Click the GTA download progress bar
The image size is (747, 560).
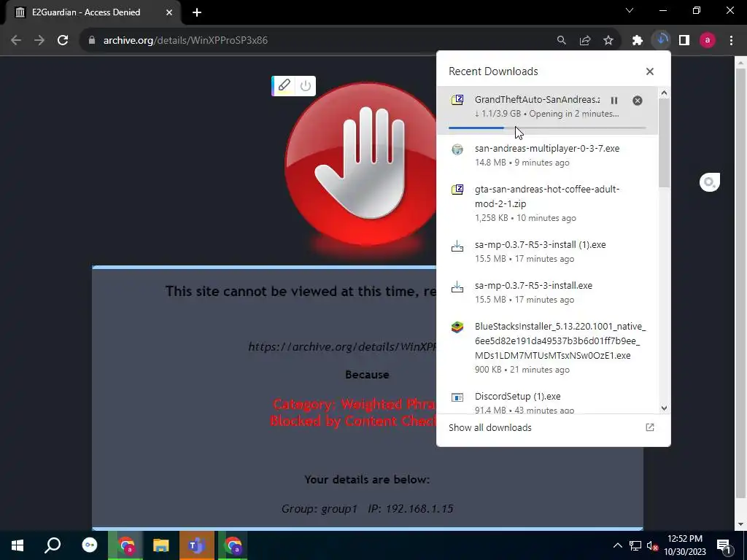tap(547, 128)
